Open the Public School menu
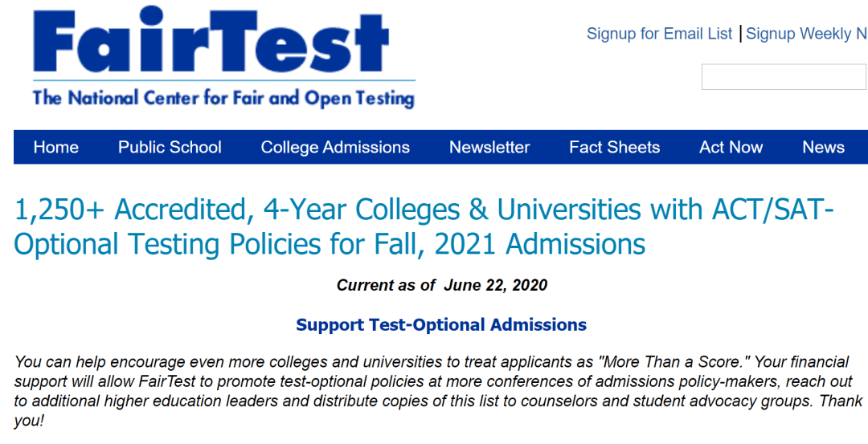The width and height of the screenshot is (868, 444). pos(170,148)
